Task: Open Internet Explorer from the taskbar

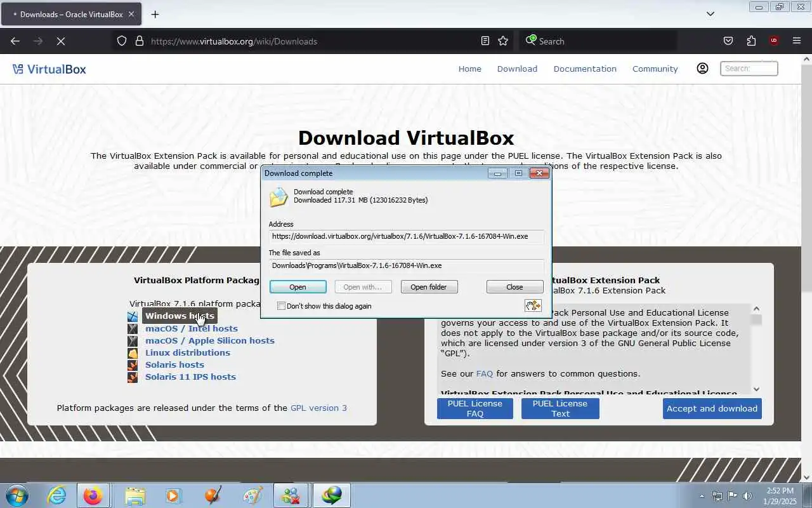Action: point(57,495)
